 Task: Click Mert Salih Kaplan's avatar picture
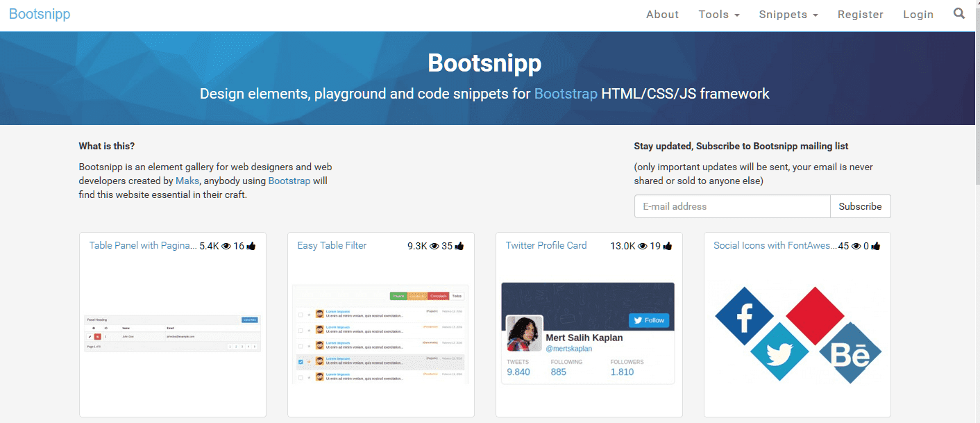click(524, 333)
